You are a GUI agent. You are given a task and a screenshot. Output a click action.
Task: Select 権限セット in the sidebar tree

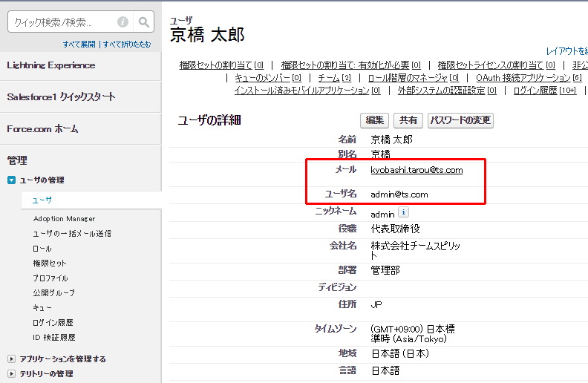(x=49, y=263)
